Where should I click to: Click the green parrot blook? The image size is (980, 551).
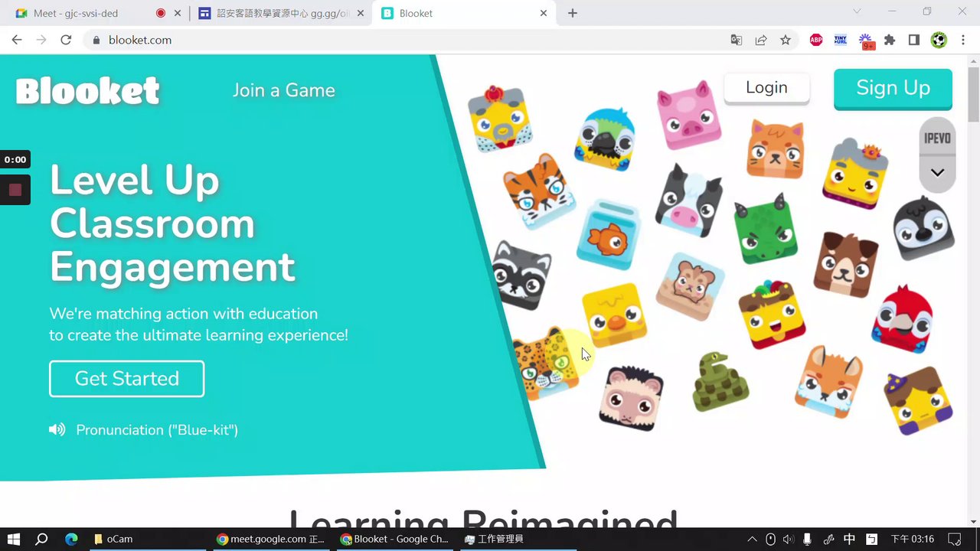click(605, 139)
